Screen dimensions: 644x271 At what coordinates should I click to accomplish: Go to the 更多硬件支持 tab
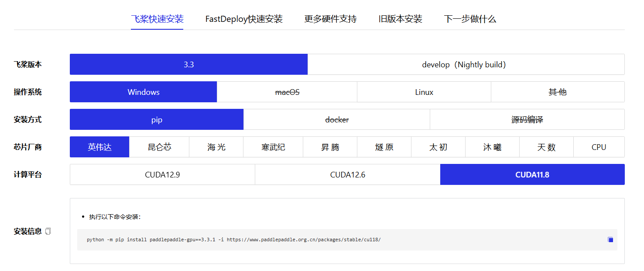click(x=330, y=19)
